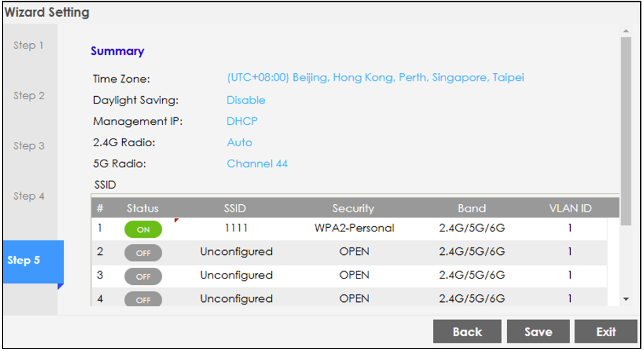Click the Channel 44 value for 5G Radio
The image size is (644, 351).
pos(257,164)
